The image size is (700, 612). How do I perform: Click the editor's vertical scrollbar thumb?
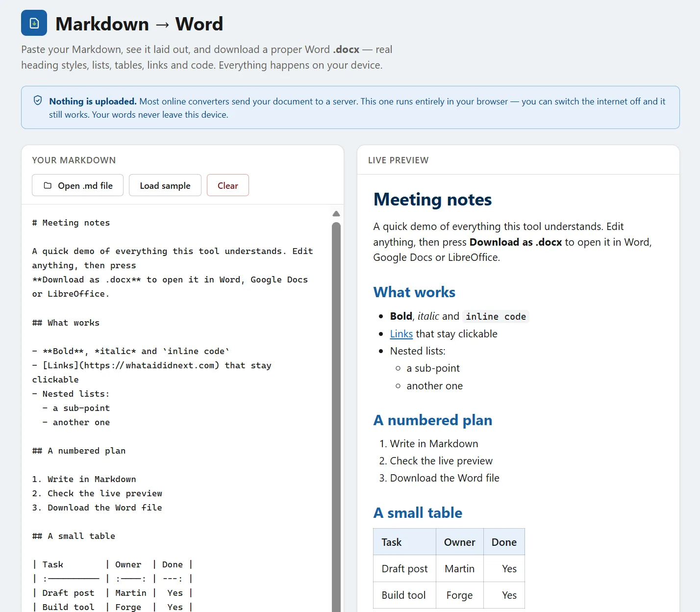click(336, 417)
